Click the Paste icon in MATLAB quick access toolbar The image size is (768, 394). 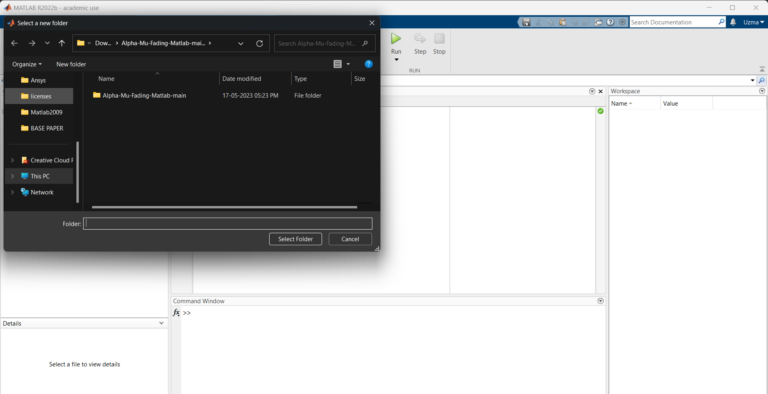point(563,22)
